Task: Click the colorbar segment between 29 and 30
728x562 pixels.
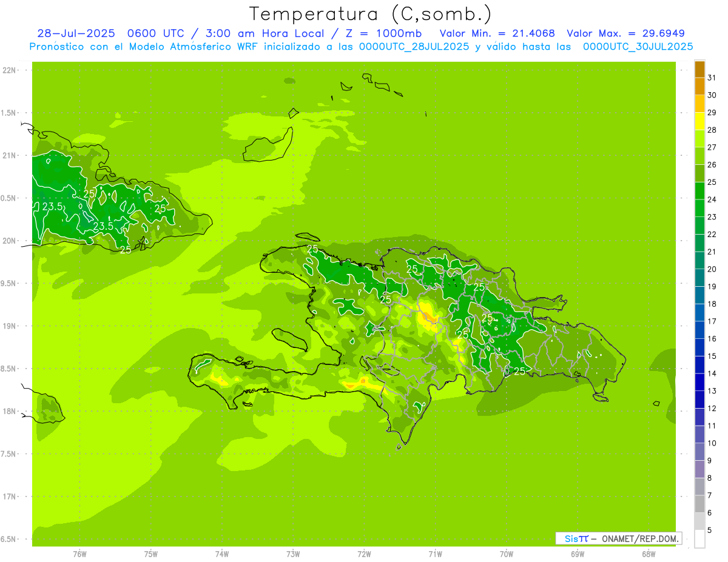Action: [x=699, y=104]
